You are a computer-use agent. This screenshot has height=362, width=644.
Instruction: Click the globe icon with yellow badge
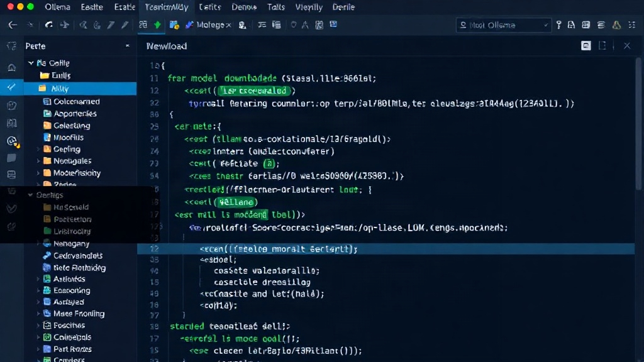tap(13, 141)
